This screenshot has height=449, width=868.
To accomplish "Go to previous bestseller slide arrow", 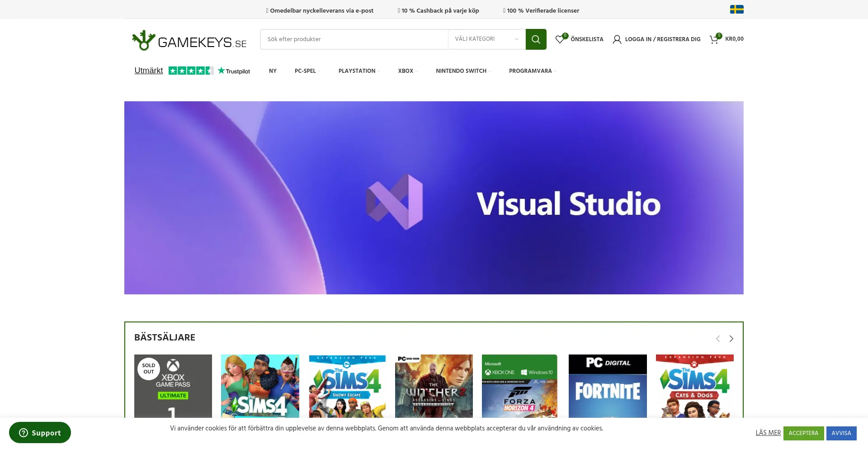I will click(717, 339).
